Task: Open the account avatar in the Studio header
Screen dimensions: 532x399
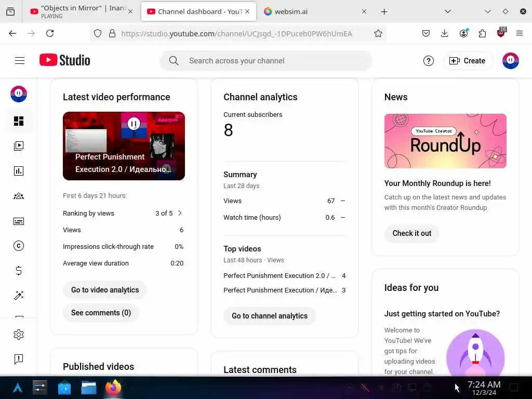Action: click(x=511, y=61)
